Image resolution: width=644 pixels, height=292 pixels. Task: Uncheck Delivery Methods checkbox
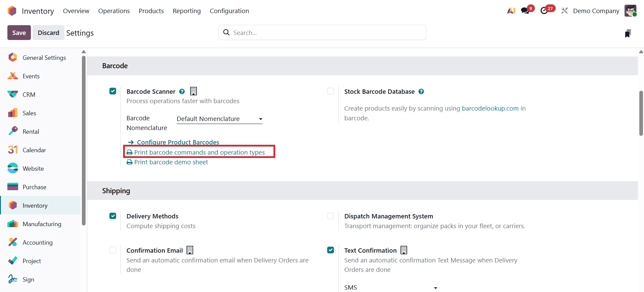click(113, 216)
